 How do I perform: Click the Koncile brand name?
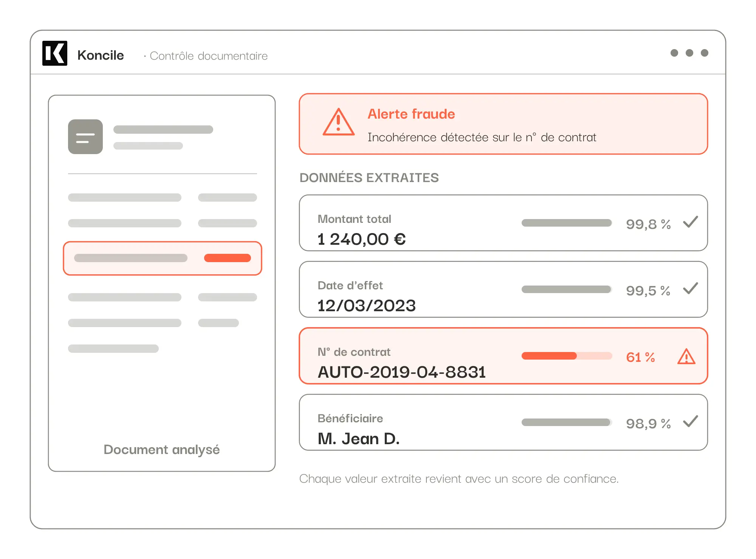click(x=101, y=55)
